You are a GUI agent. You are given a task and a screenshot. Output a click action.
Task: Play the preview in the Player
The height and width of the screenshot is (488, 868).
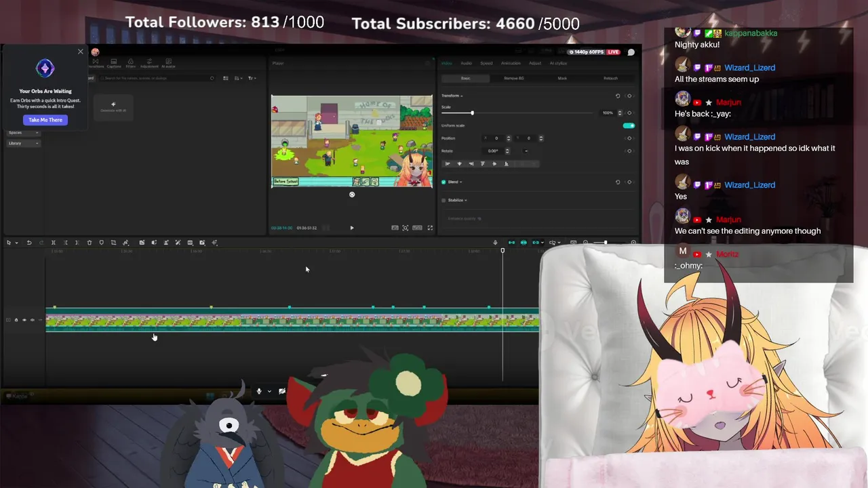pos(352,228)
